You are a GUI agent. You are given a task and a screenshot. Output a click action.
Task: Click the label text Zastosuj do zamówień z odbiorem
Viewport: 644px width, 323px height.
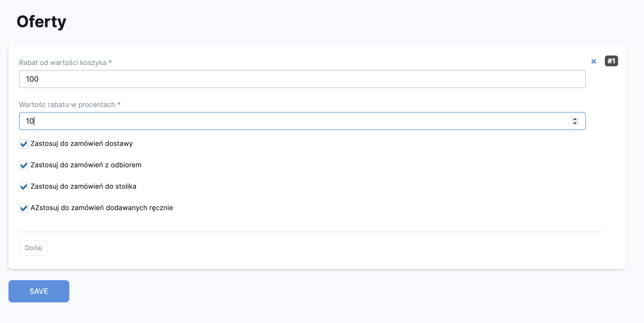(86, 165)
